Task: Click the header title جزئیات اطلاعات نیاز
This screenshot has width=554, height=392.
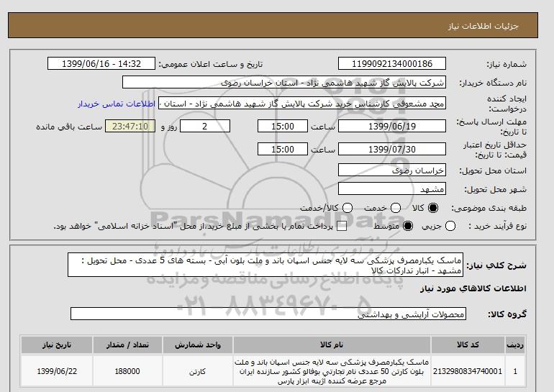Action: click(x=483, y=26)
